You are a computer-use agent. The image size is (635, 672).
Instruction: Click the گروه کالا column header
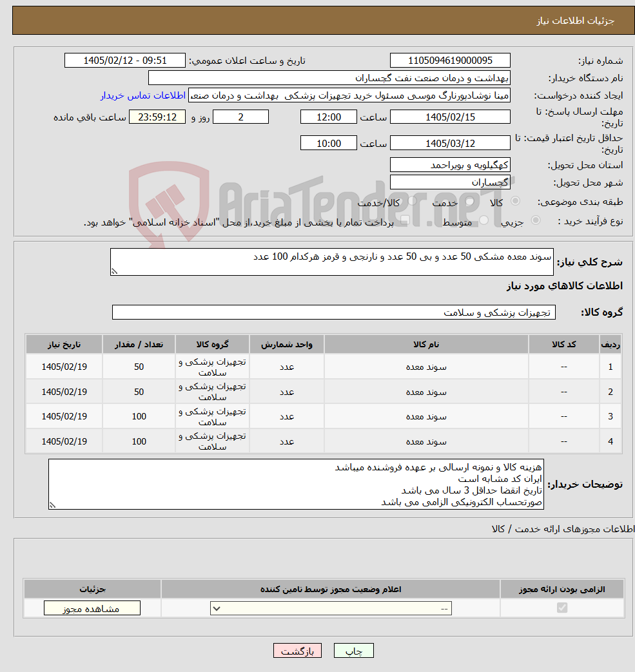click(212, 345)
